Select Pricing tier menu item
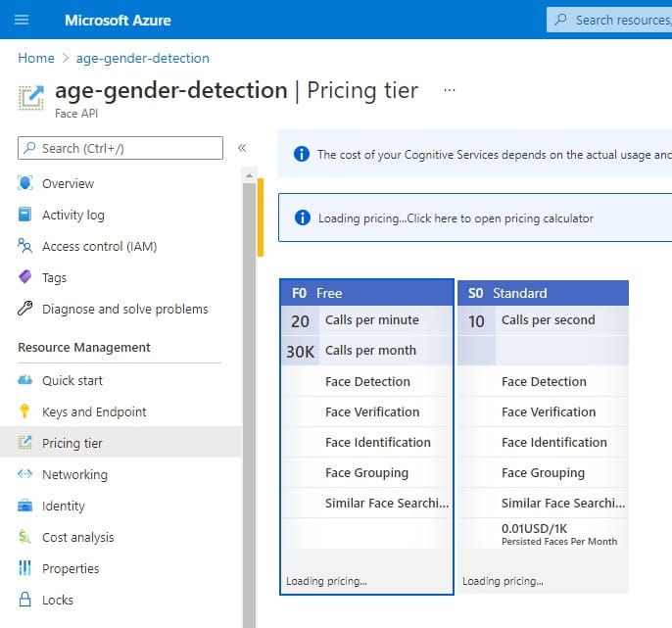This screenshot has width=672, height=628. pyautogui.click(x=120, y=443)
